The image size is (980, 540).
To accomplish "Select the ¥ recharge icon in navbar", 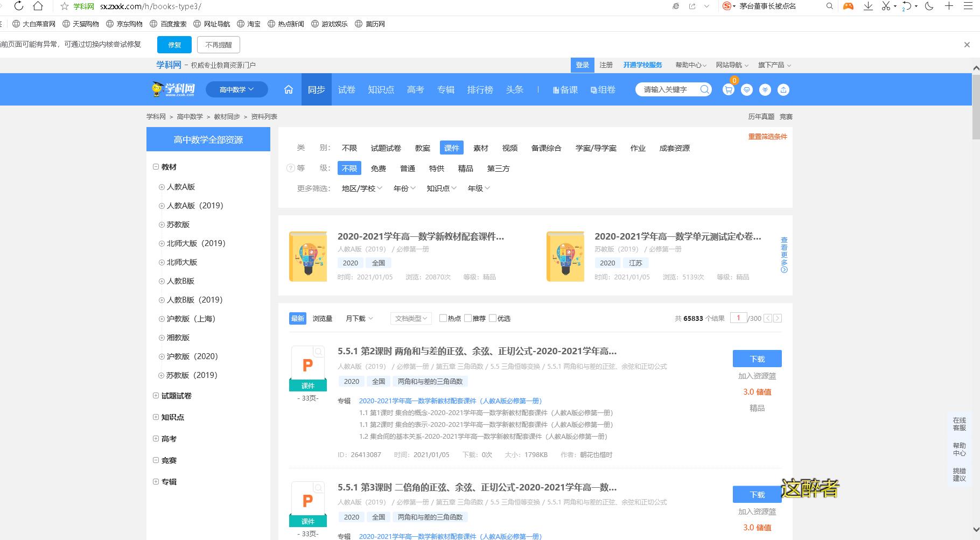I will [x=765, y=90].
